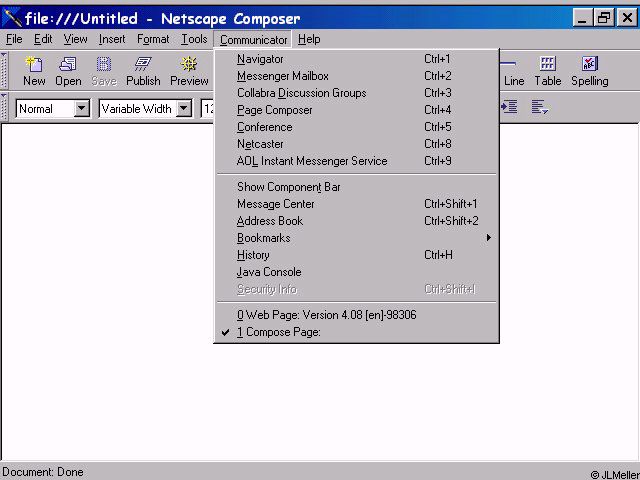Restore the Netscape Composer window

click(x=603, y=18)
